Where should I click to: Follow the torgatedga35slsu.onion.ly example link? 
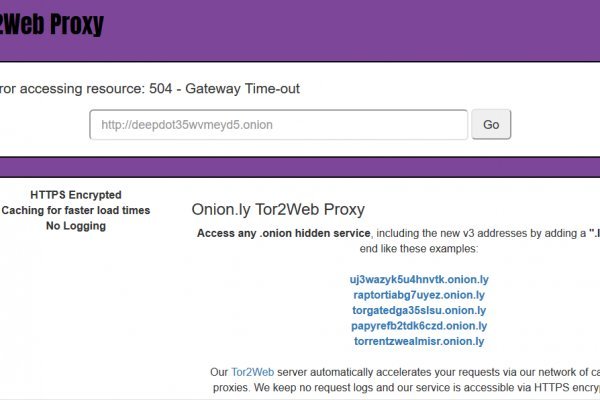pos(419,310)
